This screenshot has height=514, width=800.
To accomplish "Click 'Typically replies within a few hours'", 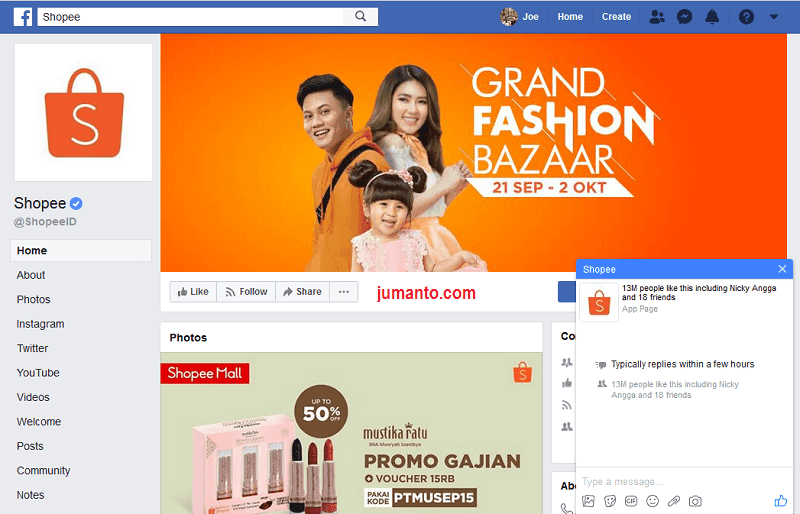I will [683, 364].
